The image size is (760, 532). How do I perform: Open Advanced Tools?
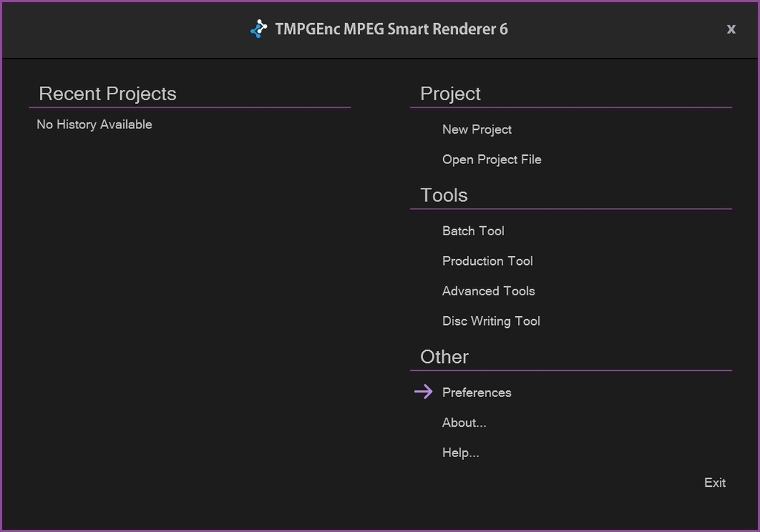[488, 291]
